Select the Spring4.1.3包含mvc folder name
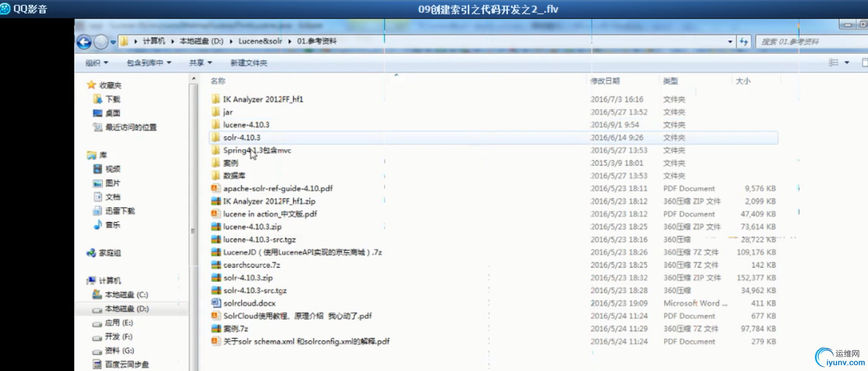This screenshot has height=371, width=868. click(x=257, y=150)
